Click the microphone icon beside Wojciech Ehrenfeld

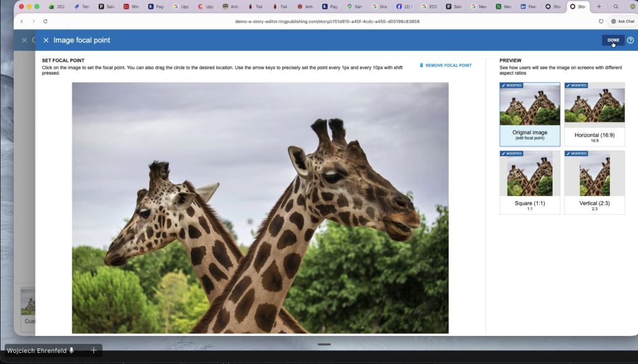click(72, 350)
